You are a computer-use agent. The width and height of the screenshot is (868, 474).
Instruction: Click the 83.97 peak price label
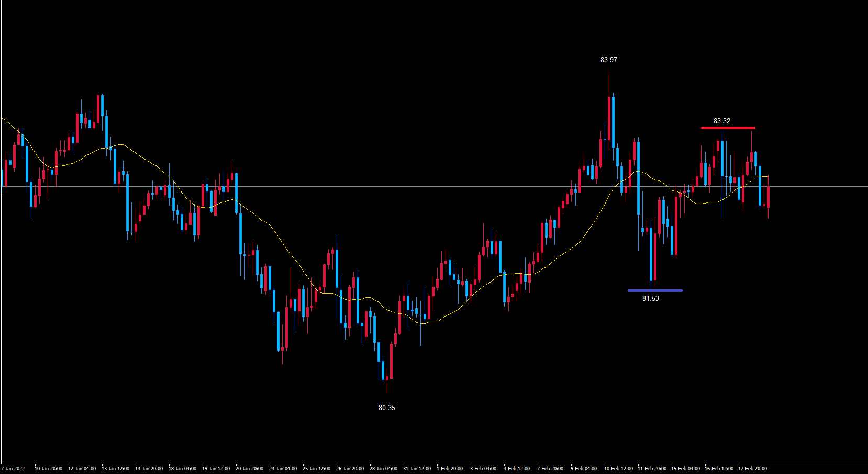pyautogui.click(x=608, y=60)
